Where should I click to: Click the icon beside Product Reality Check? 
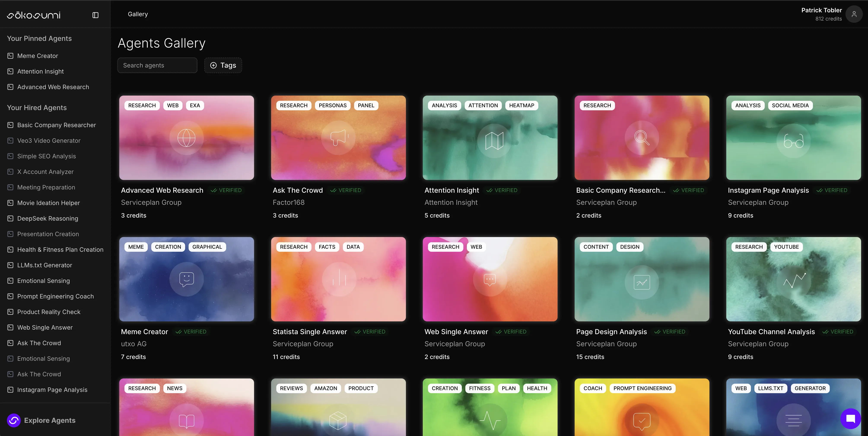[x=10, y=312]
